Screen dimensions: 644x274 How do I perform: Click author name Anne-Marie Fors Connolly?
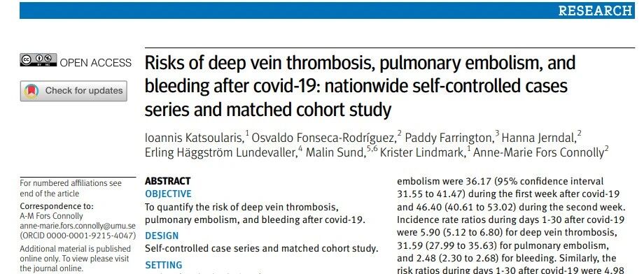[x=538, y=152]
